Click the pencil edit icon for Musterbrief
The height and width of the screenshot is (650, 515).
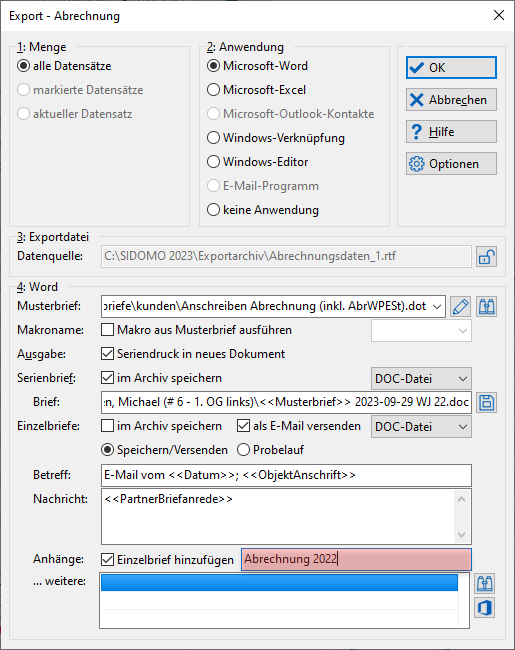pos(460,307)
